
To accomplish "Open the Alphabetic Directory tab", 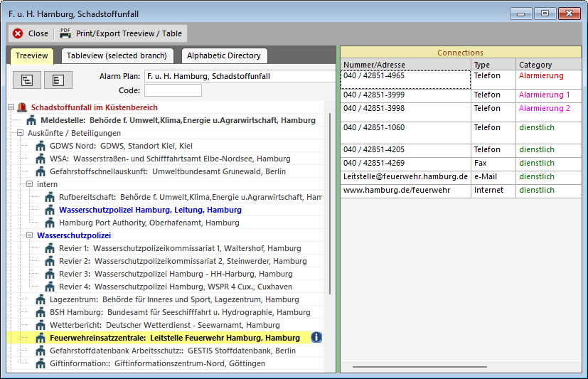I will (224, 55).
